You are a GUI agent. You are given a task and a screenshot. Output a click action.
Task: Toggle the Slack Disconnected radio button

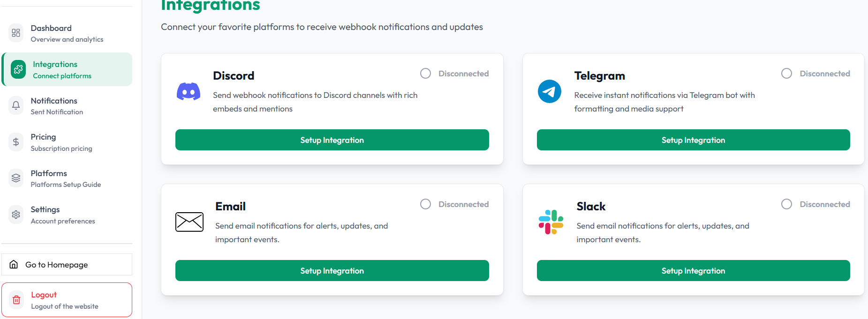coord(786,204)
